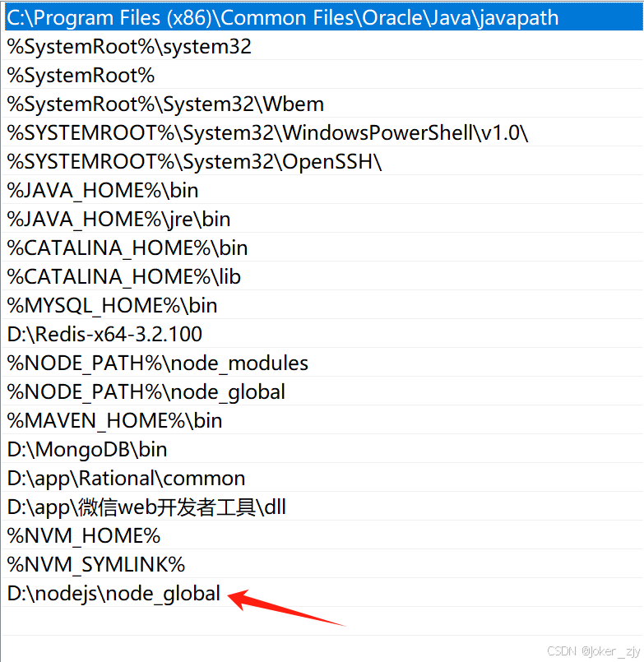The width and height of the screenshot is (644, 662).
Task: Select the Oracle Java javapath entry
Action: click(324, 17)
